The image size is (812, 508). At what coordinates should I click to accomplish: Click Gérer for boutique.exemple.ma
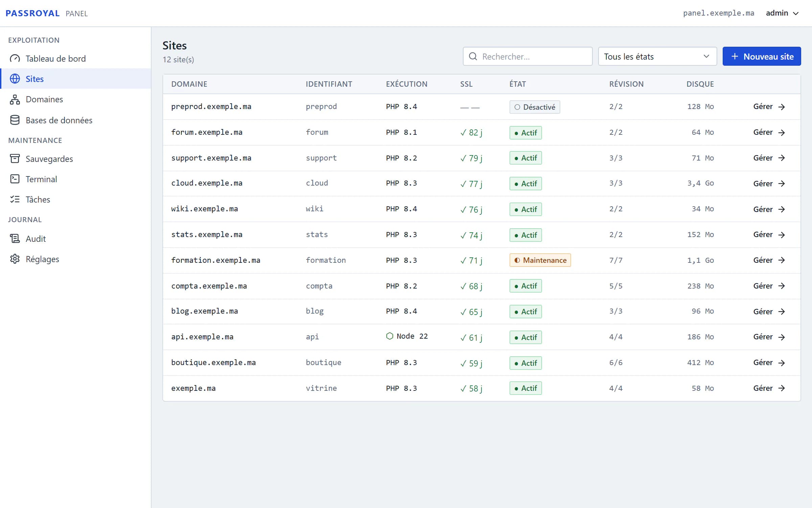(x=769, y=363)
